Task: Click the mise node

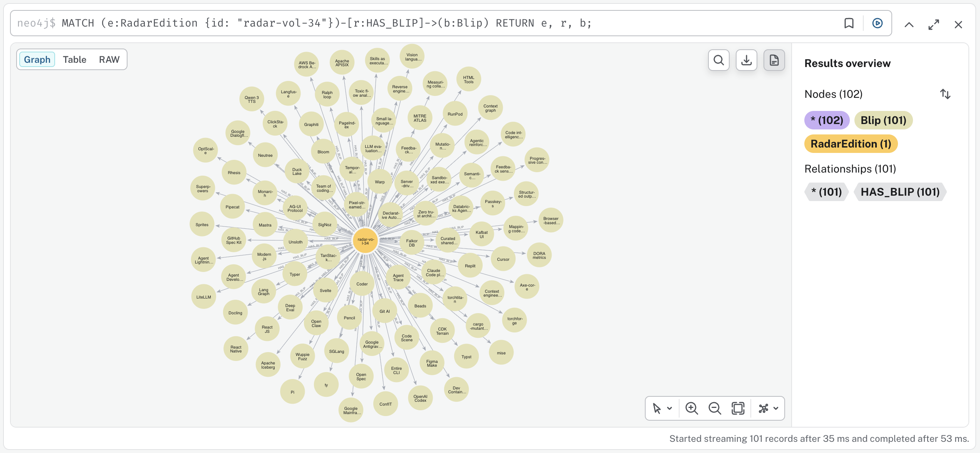Action: (x=501, y=353)
